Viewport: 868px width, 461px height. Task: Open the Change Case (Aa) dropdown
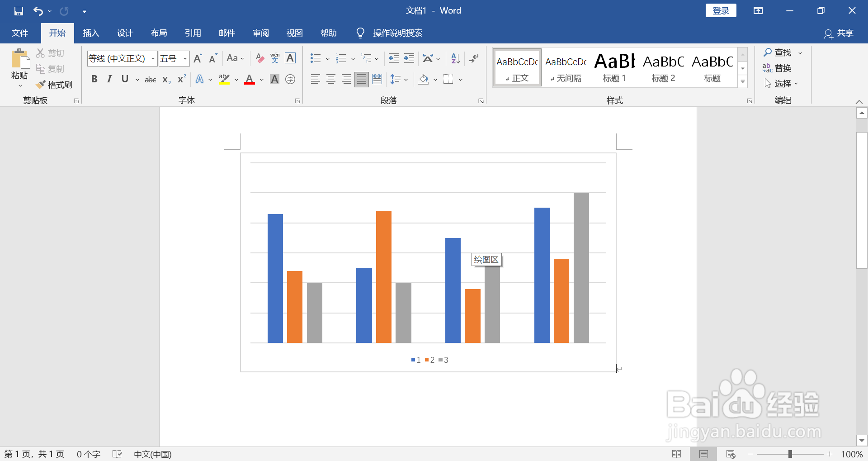pos(235,58)
